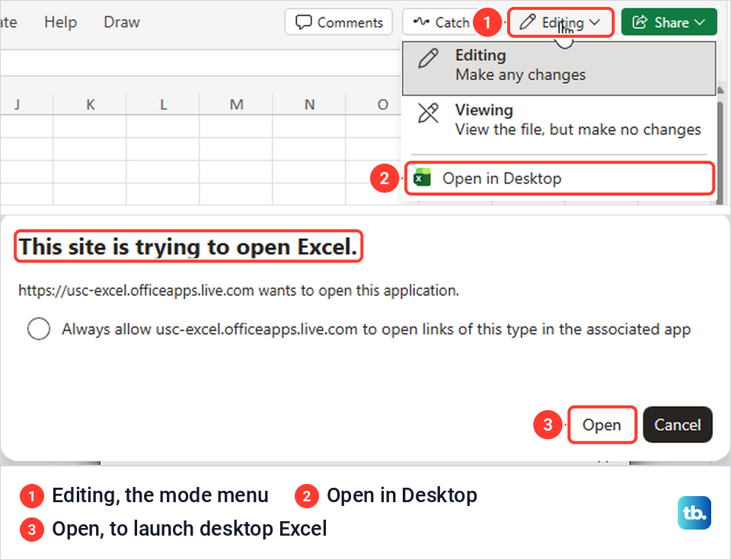Click the pencil icon beside Editing entry
The width and height of the screenshot is (731, 560).
pyautogui.click(x=429, y=59)
